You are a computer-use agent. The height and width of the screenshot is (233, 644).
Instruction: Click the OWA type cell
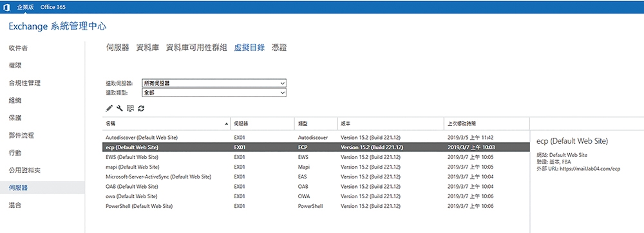click(x=304, y=196)
